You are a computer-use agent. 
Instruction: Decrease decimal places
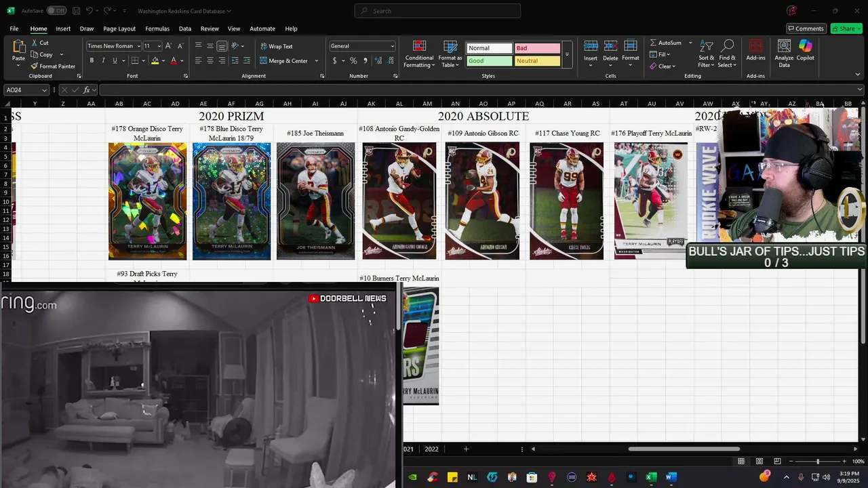391,60
